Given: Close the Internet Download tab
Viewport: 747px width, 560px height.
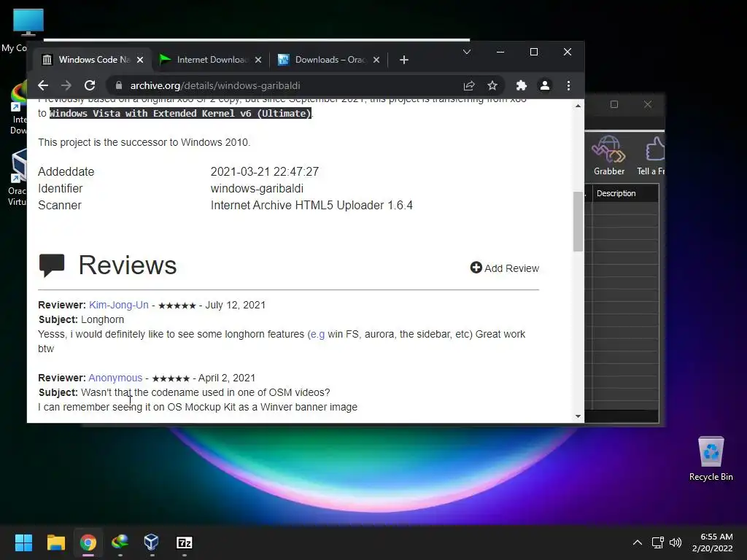Looking at the screenshot, I should [x=258, y=60].
